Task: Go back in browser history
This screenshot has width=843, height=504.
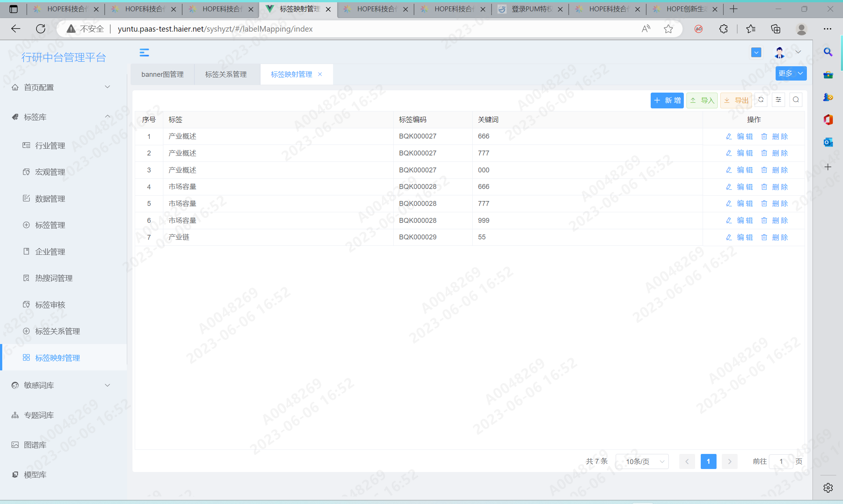Action: coord(16,29)
